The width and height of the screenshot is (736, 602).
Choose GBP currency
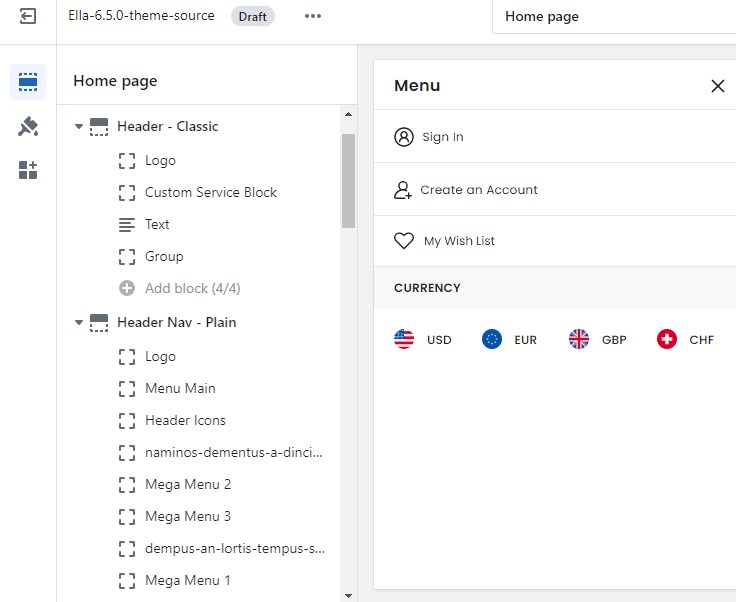pos(614,340)
